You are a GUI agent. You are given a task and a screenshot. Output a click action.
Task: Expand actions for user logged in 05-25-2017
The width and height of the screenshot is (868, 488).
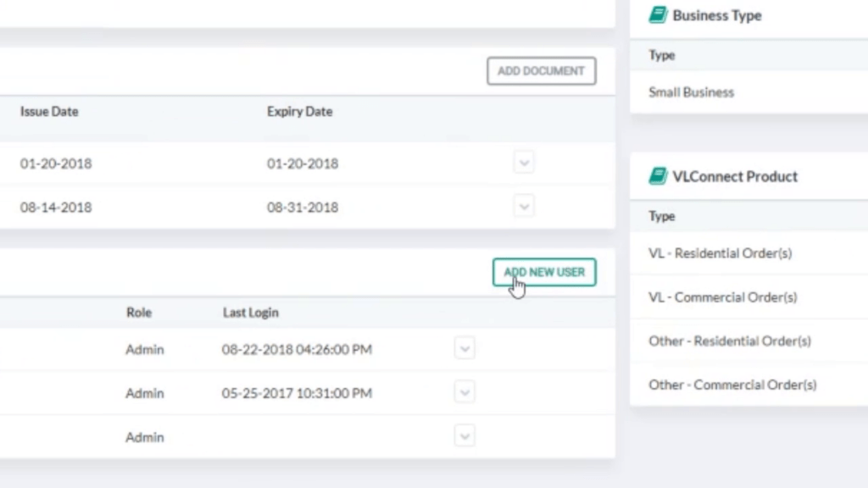(x=465, y=392)
